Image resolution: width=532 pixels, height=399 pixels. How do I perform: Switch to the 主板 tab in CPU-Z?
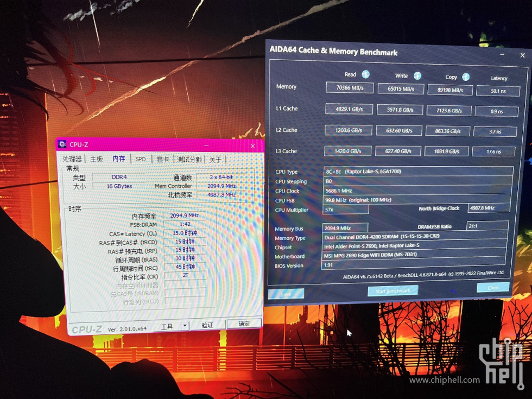[97, 159]
